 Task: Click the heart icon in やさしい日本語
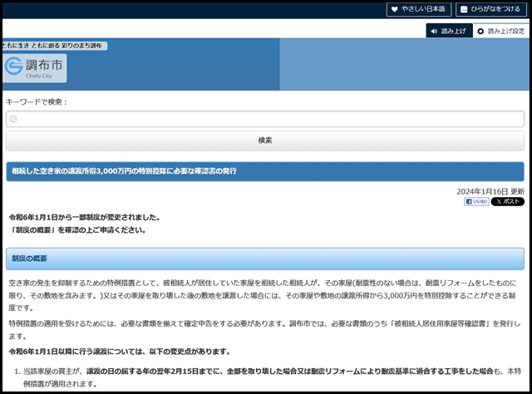coord(394,9)
